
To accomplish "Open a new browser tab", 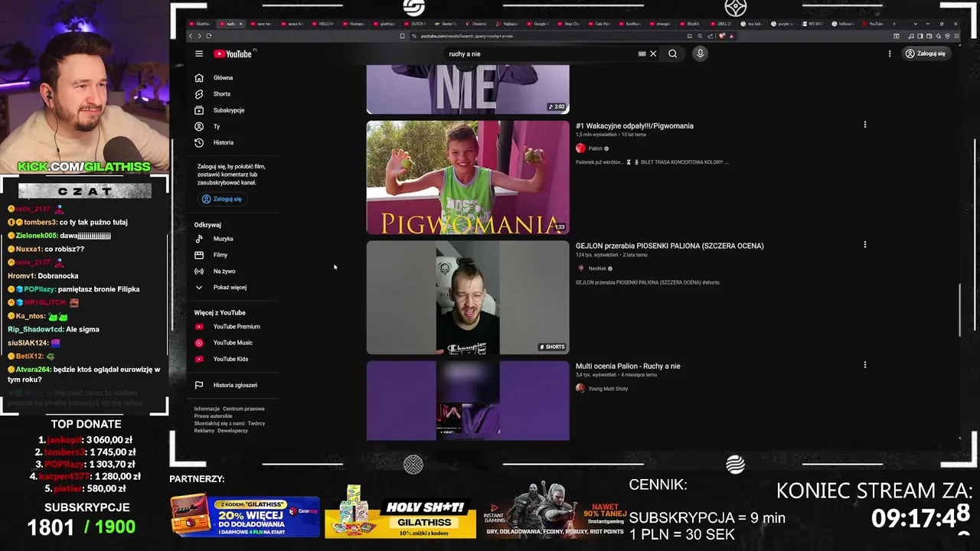I will 895,24.
